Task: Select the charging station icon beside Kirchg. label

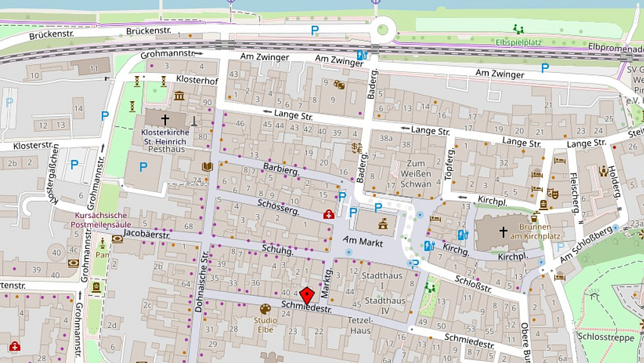Action: (x=429, y=246)
